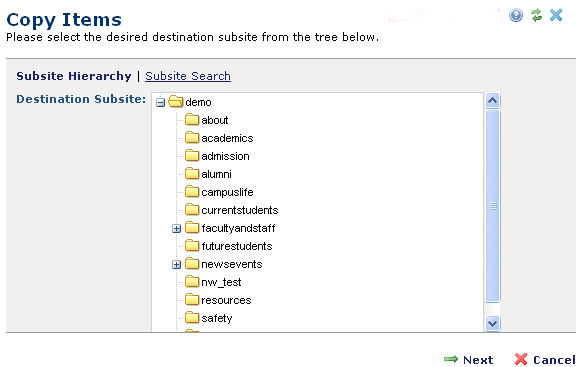Open the Subsite Search link
Screen dimensions: 583x367
[188, 76]
